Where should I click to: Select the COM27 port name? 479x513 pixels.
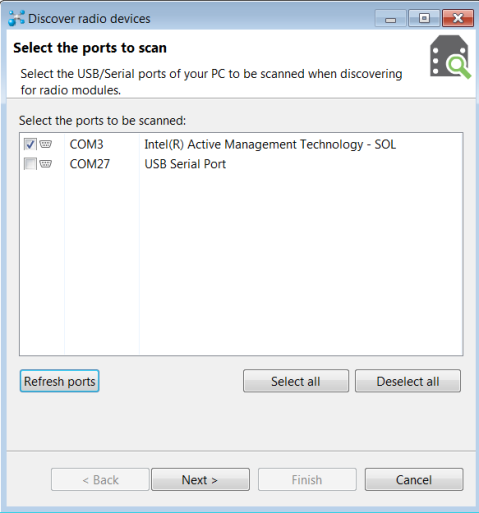coord(90,164)
